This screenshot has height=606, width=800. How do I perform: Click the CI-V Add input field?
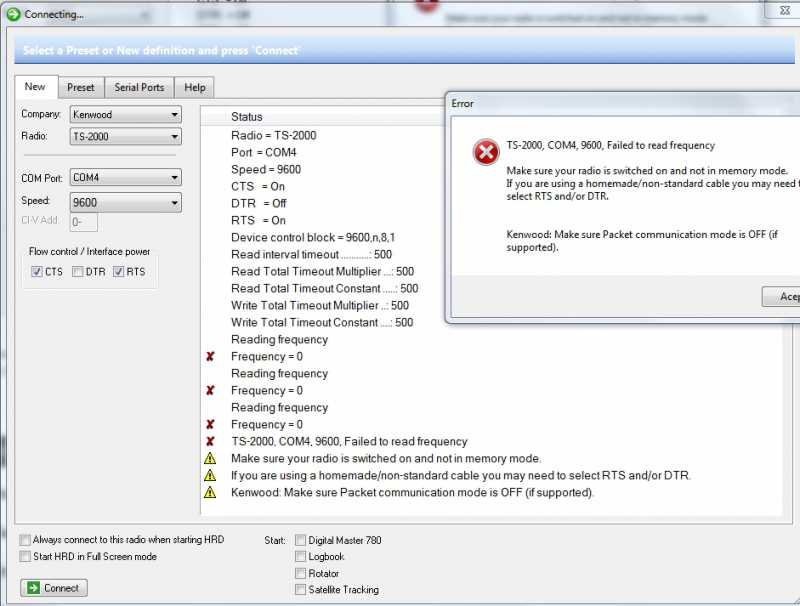pyautogui.click(x=84, y=222)
